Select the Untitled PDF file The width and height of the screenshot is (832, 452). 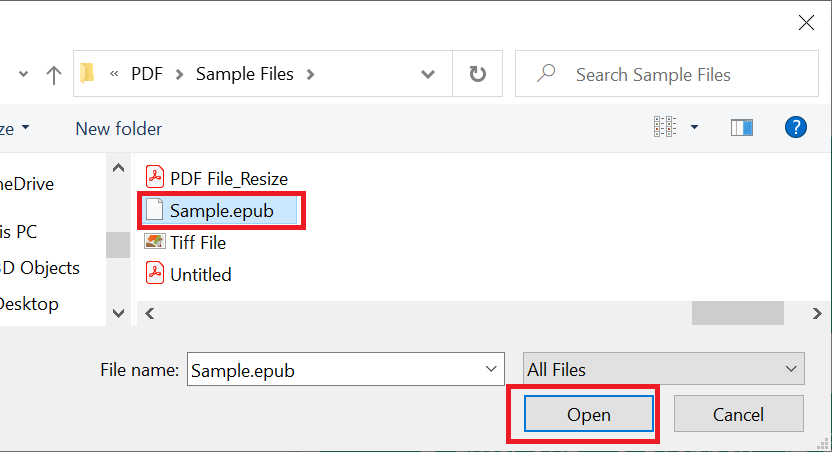tap(188, 274)
